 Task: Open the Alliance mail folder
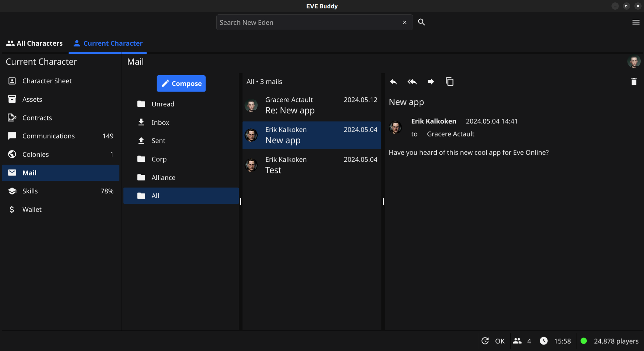point(181,178)
